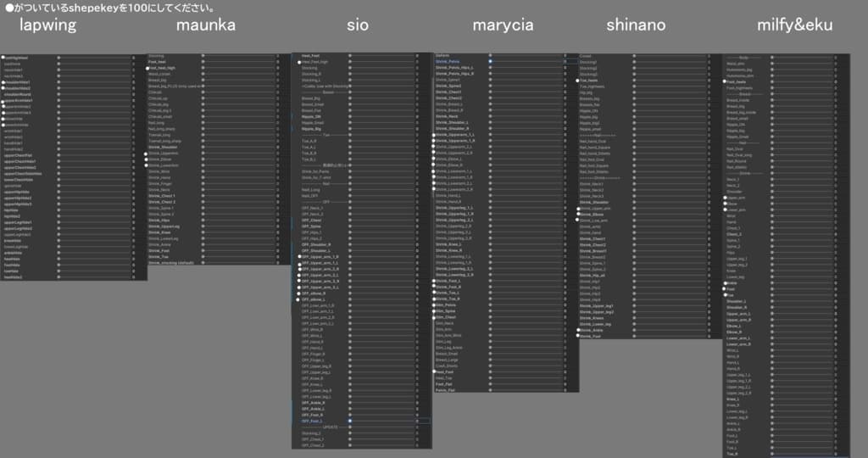Click the Shrink_Hips slider handle under maunka
Image resolution: width=868 pixels, height=458 pixels.
click(203, 220)
